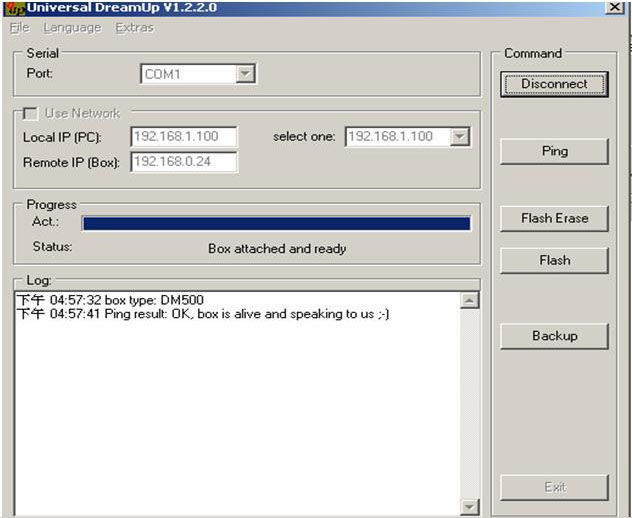Close the Universal DreamUp window
The width and height of the screenshot is (632, 518).
point(615,7)
